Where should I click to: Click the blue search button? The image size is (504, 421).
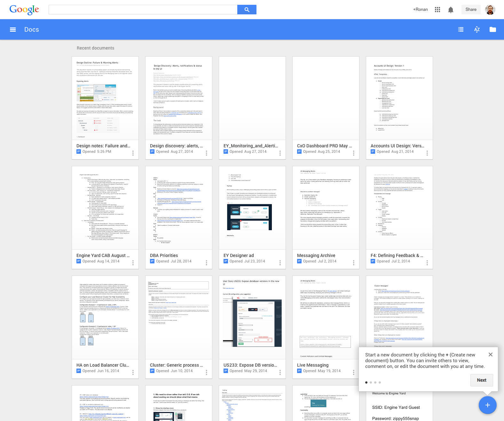click(247, 10)
